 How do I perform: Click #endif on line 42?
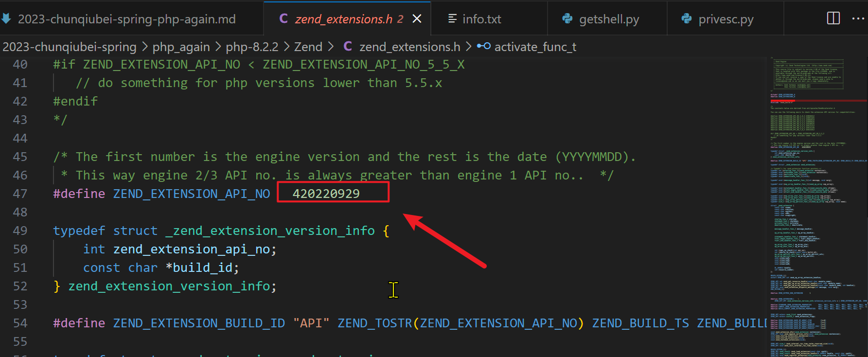75,101
